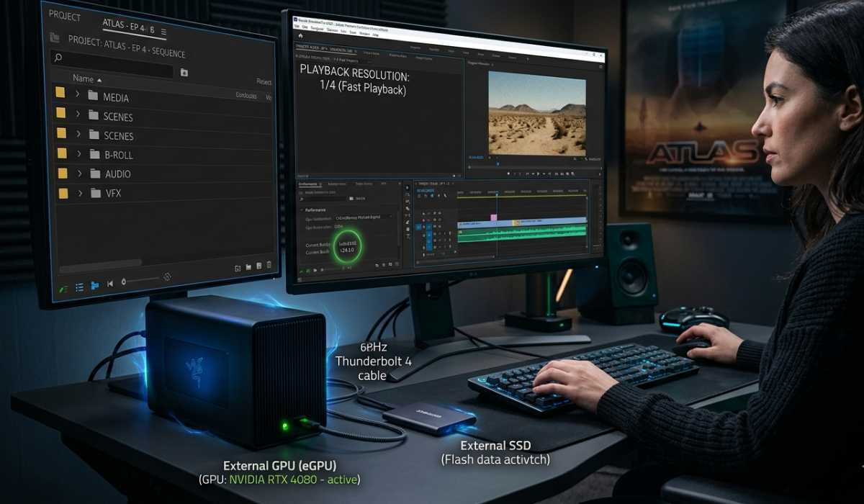The height and width of the screenshot is (504, 864).
Task: Click the new bin icon beside the search field
Action: 184,73
